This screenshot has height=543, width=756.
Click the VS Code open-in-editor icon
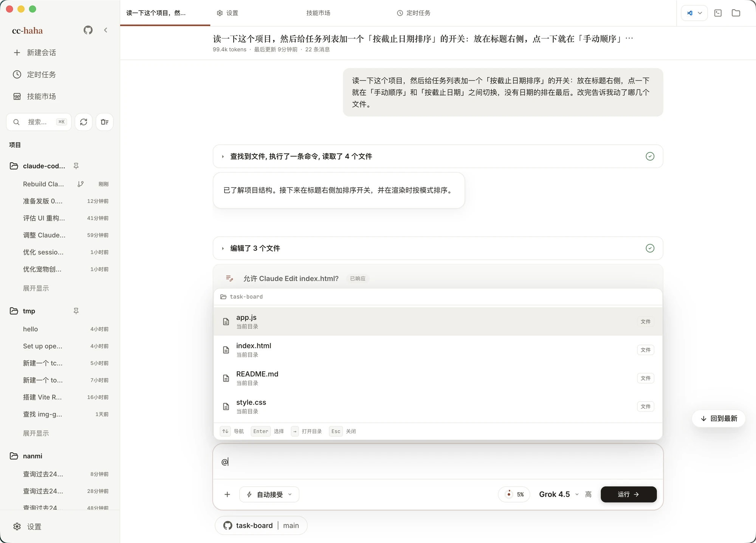coord(690,13)
